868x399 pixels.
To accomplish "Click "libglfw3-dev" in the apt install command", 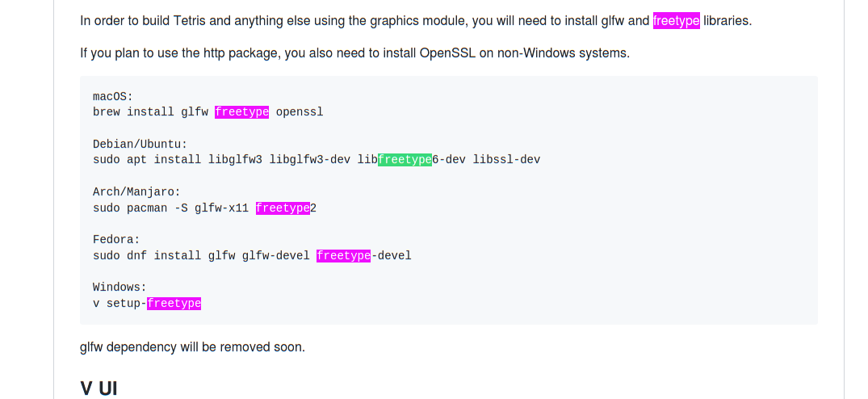I will (309, 160).
